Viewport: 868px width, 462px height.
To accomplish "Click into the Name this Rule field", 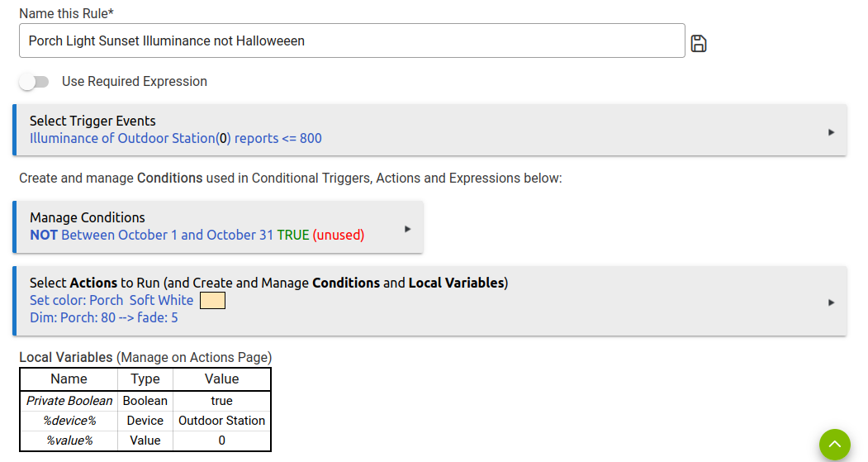I will click(x=352, y=40).
